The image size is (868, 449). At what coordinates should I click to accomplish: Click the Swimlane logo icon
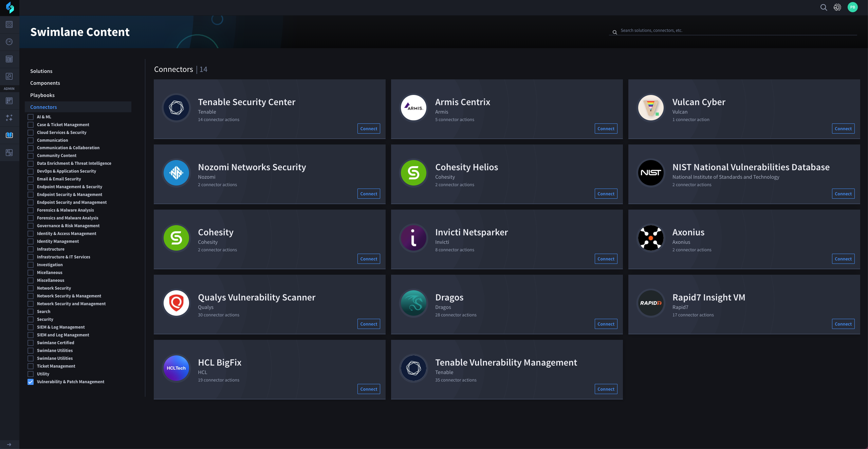pyautogui.click(x=10, y=7)
